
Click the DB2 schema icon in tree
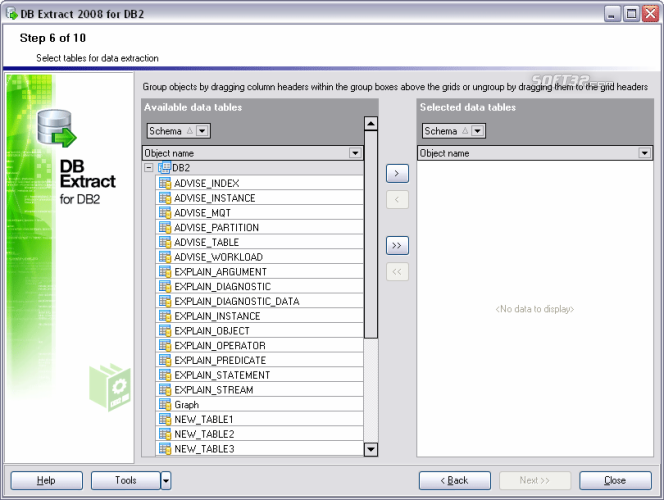tap(164, 168)
